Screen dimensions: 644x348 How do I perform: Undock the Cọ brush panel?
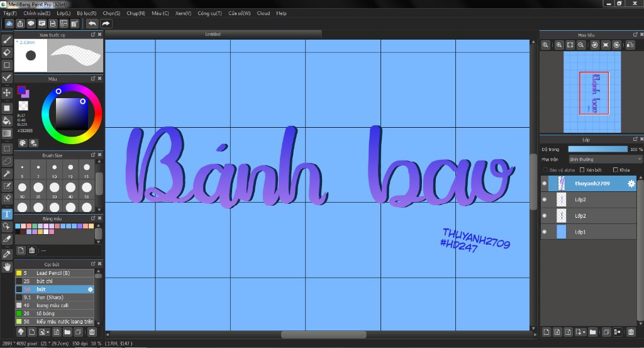[93, 264]
